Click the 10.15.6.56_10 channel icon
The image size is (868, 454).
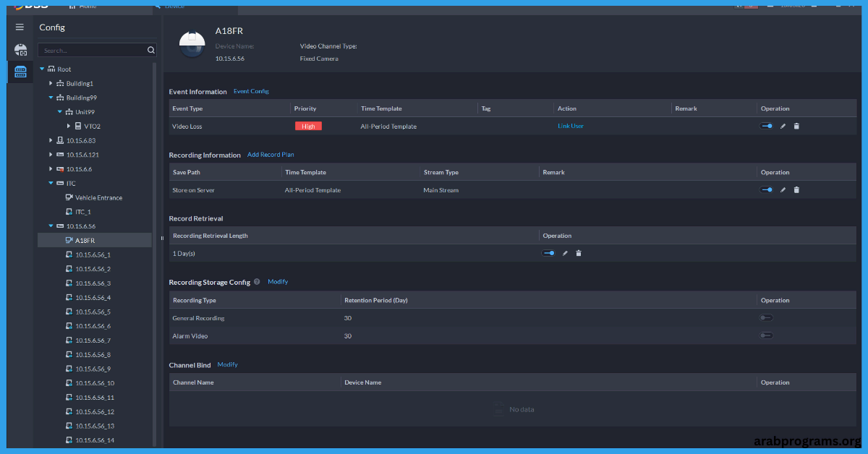69,383
